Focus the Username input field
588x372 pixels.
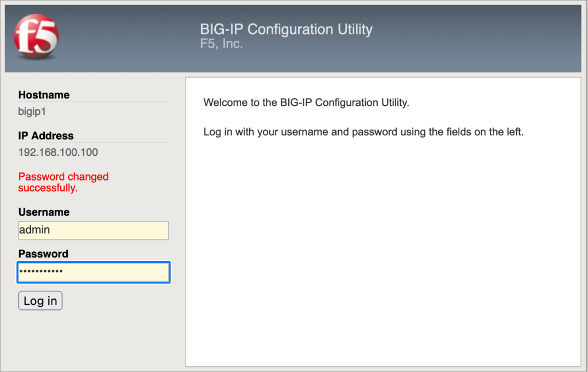[94, 230]
